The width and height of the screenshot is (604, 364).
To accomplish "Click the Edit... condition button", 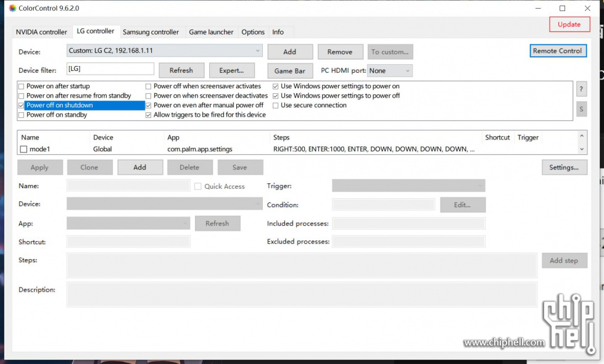I will 463,205.
